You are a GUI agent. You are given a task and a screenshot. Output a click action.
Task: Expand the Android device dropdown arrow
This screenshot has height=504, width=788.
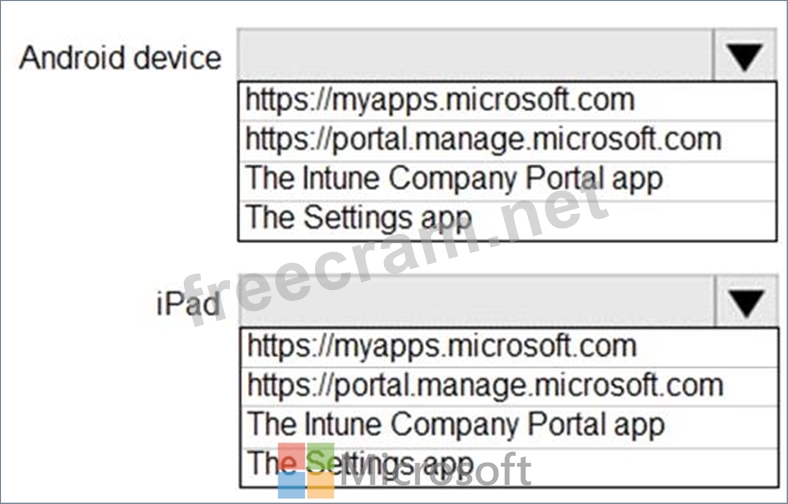pyautogui.click(x=744, y=55)
